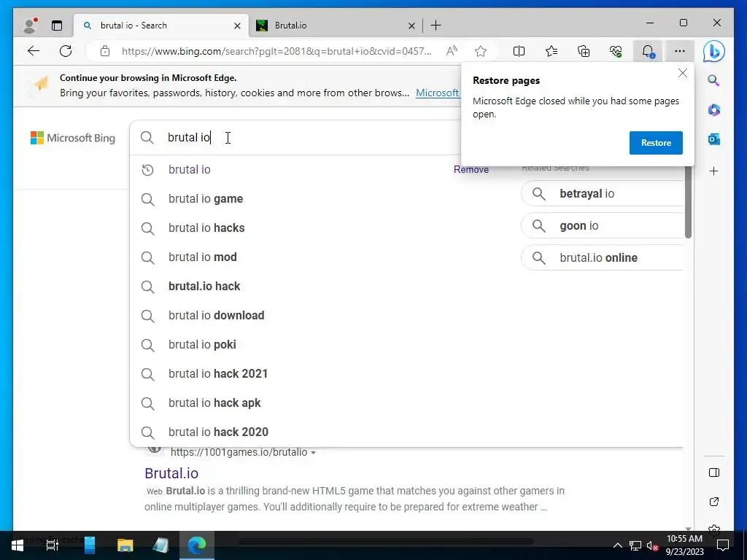Image resolution: width=747 pixels, height=560 pixels.
Task: Click Microsoft link in Edge banner
Action: coord(438,93)
